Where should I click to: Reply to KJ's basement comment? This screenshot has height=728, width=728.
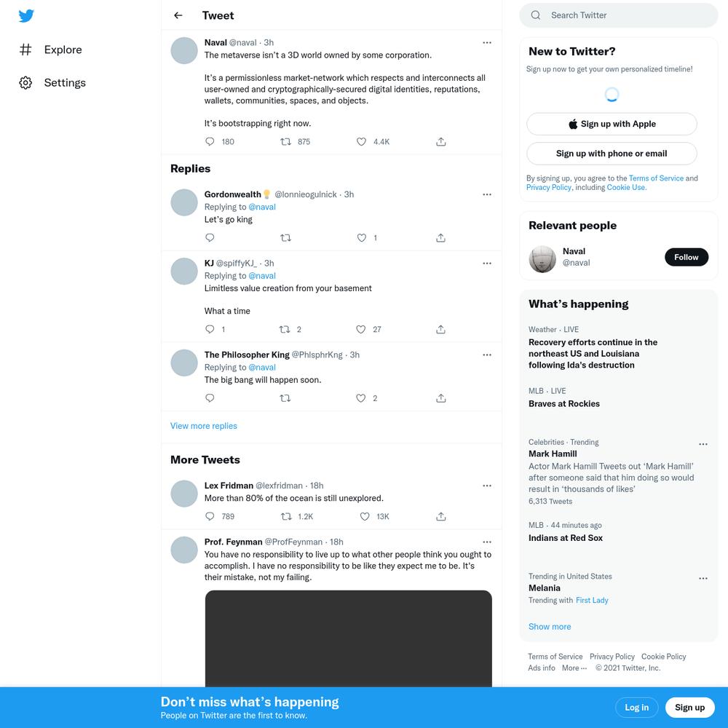[x=210, y=329]
